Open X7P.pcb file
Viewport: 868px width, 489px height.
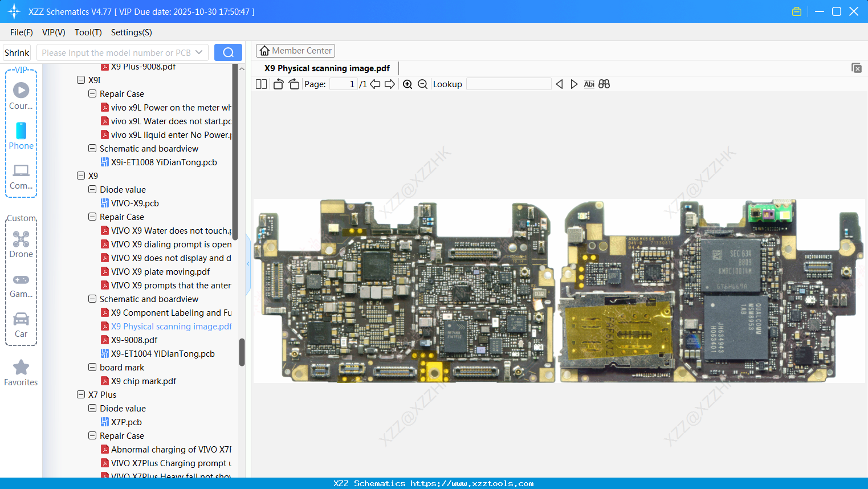coord(127,422)
